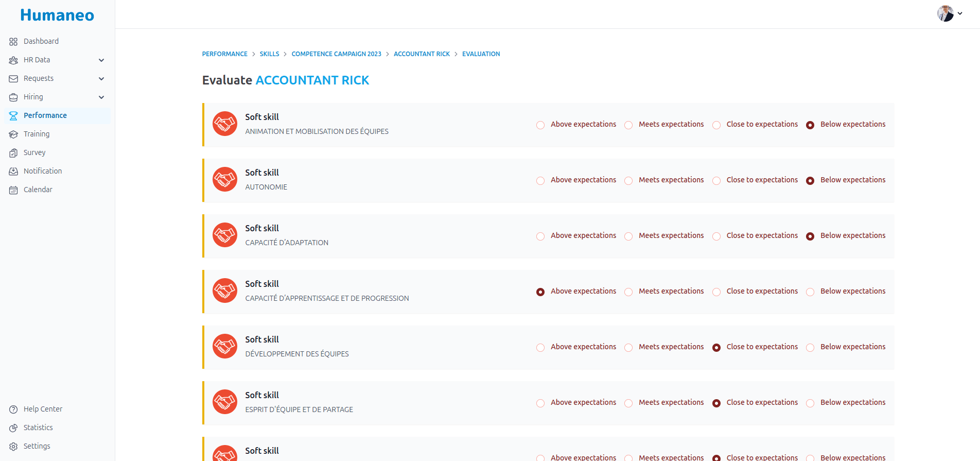This screenshot has height=461, width=980.
Task: Click handshake icon for Développement des équipes
Action: pos(225,346)
